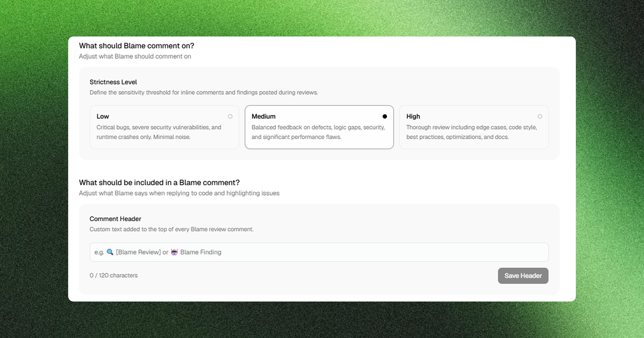Focus the Comment Header text input

coord(319,252)
